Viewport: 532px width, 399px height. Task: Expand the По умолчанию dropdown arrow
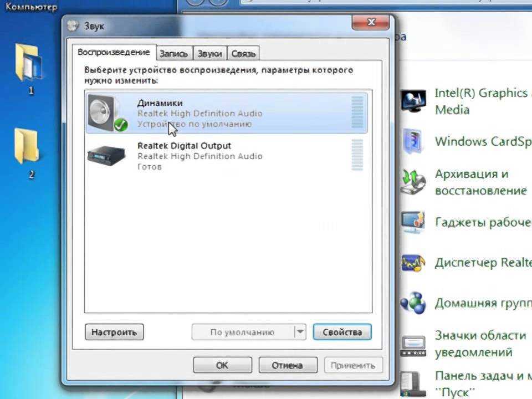tap(300, 332)
